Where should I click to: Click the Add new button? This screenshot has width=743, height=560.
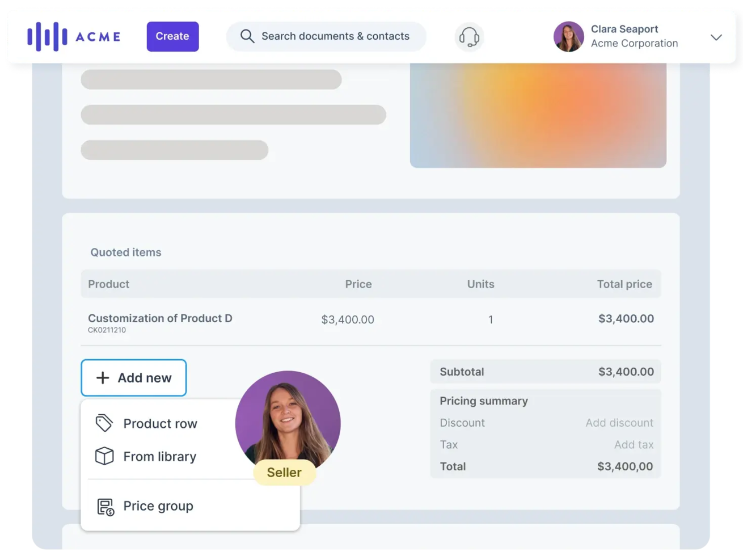coord(133,378)
